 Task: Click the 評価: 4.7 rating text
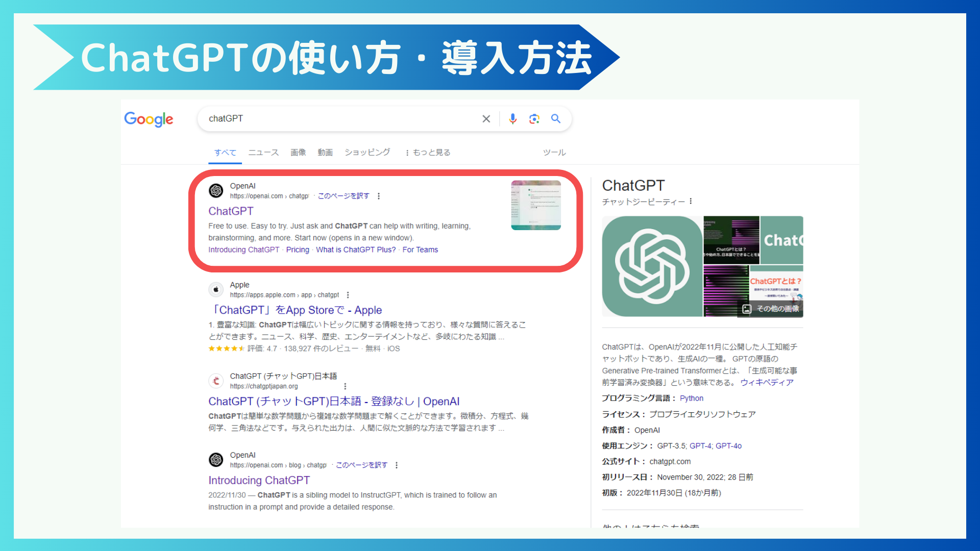[x=262, y=349]
